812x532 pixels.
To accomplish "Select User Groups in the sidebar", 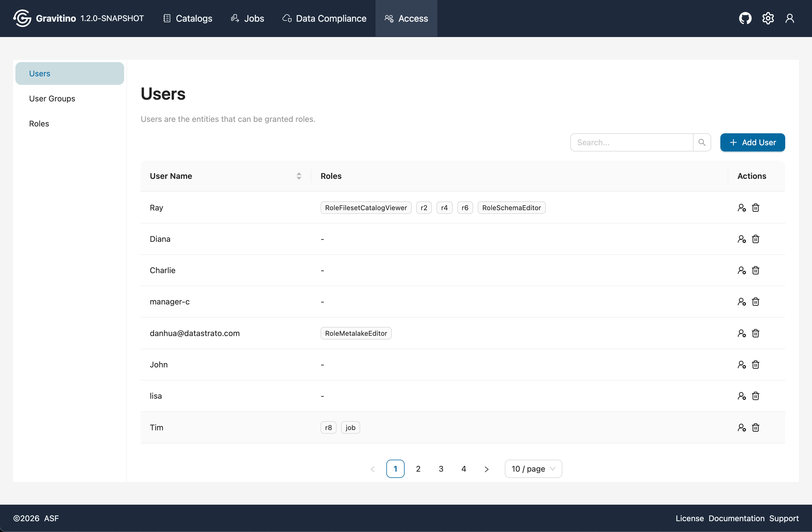I will tap(52, 98).
